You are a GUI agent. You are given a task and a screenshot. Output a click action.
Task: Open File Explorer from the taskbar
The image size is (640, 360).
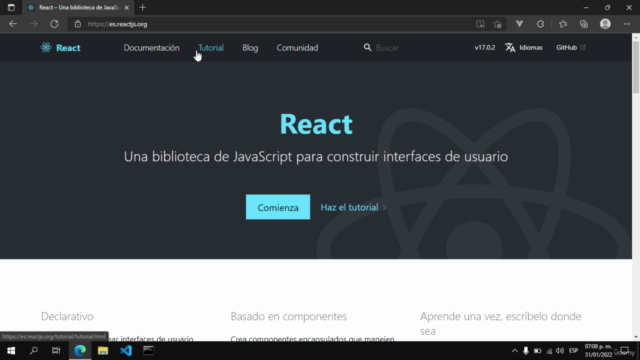[x=103, y=351]
